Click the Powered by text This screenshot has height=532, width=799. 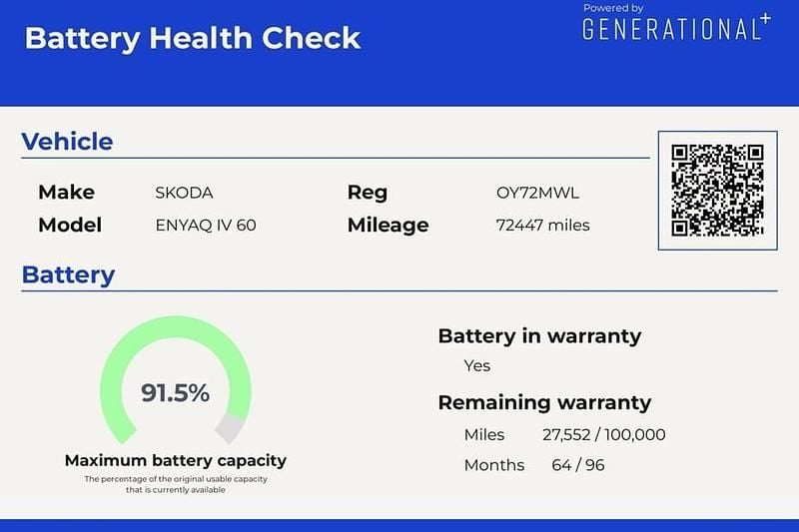click(x=613, y=8)
